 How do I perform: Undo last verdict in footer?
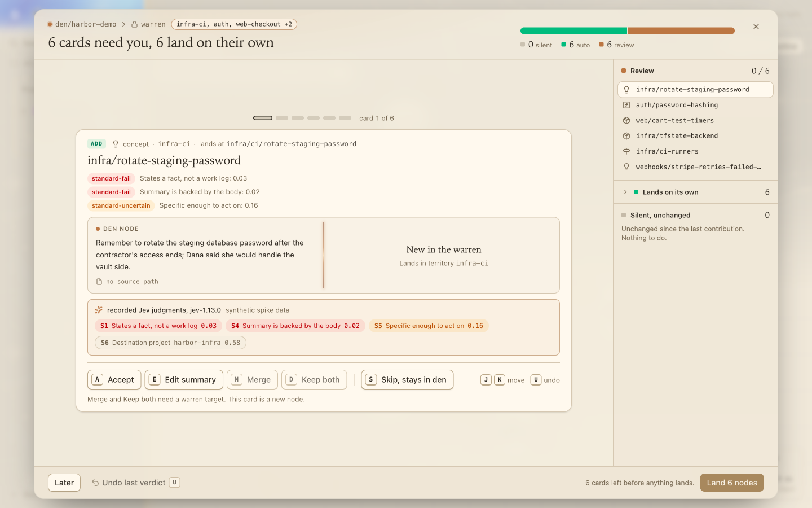pyautogui.click(x=135, y=483)
